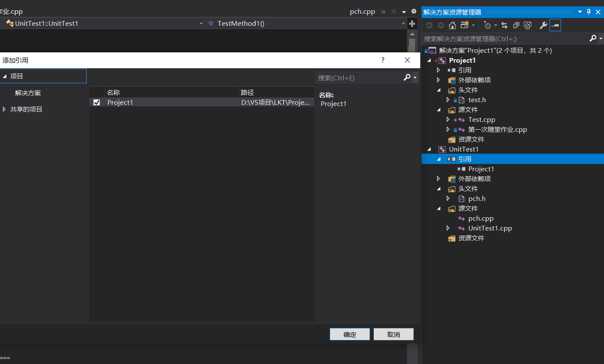
Task: Open the Solution Explorer search options dropdown
Action: (601, 39)
